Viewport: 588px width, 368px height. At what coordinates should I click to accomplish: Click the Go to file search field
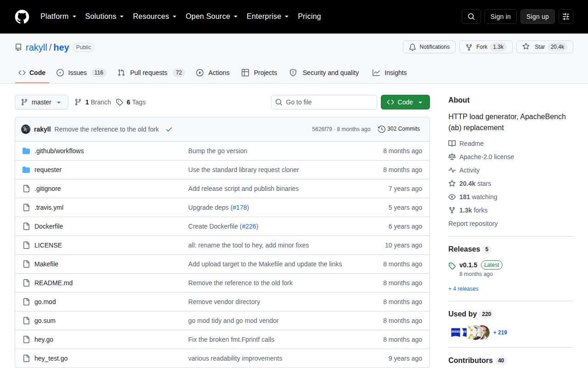pyautogui.click(x=324, y=102)
